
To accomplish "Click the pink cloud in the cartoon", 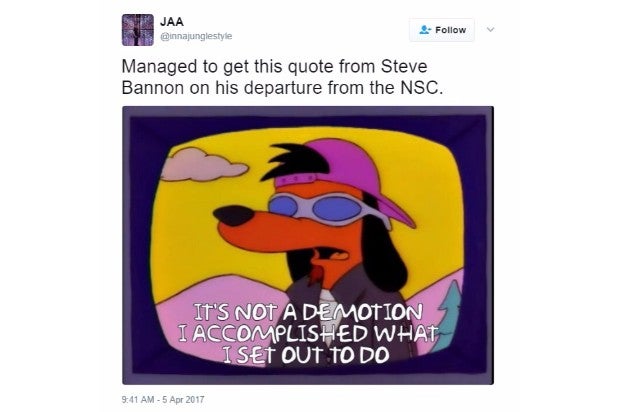I will click(x=203, y=165).
